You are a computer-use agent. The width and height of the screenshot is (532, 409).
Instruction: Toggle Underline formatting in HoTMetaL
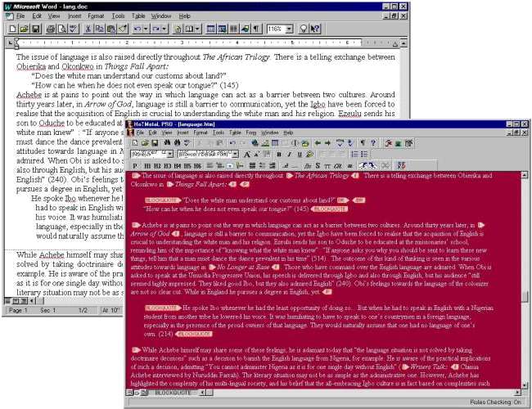300,155
